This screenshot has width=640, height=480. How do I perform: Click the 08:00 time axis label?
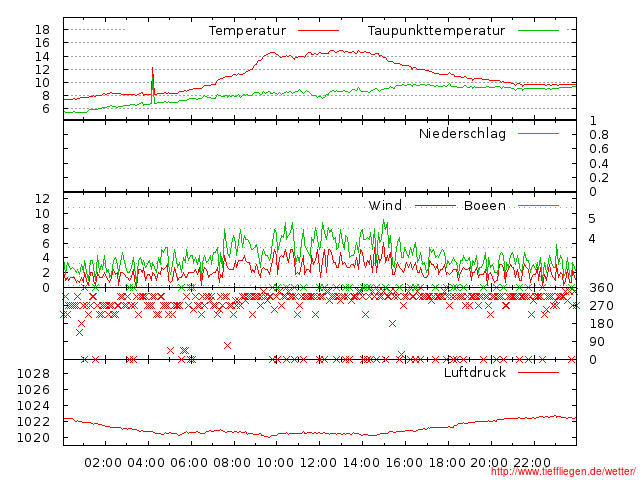(231, 463)
